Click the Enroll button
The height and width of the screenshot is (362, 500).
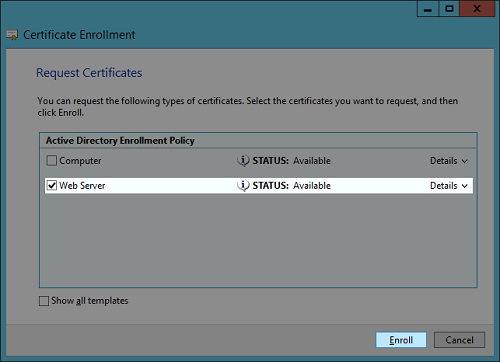401,340
